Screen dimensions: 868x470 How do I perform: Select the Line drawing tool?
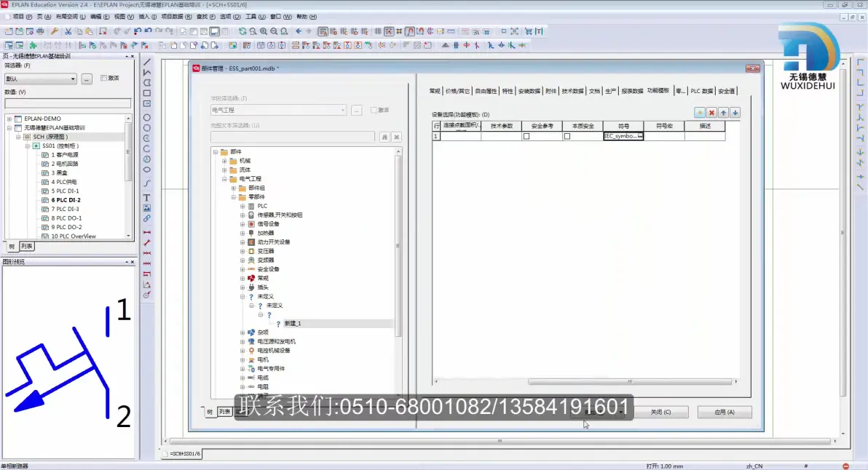tap(146, 62)
